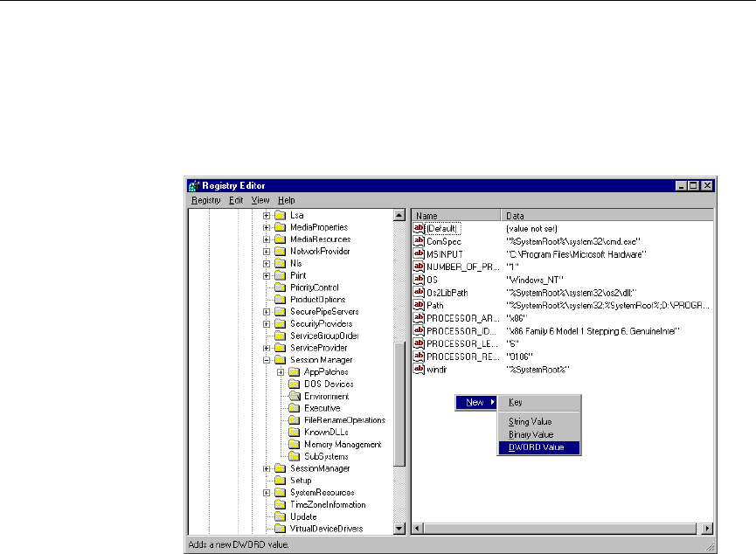This screenshot has height=554, width=756.
Task: Click the ProductOptions folder icon
Action: tap(281, 300)
